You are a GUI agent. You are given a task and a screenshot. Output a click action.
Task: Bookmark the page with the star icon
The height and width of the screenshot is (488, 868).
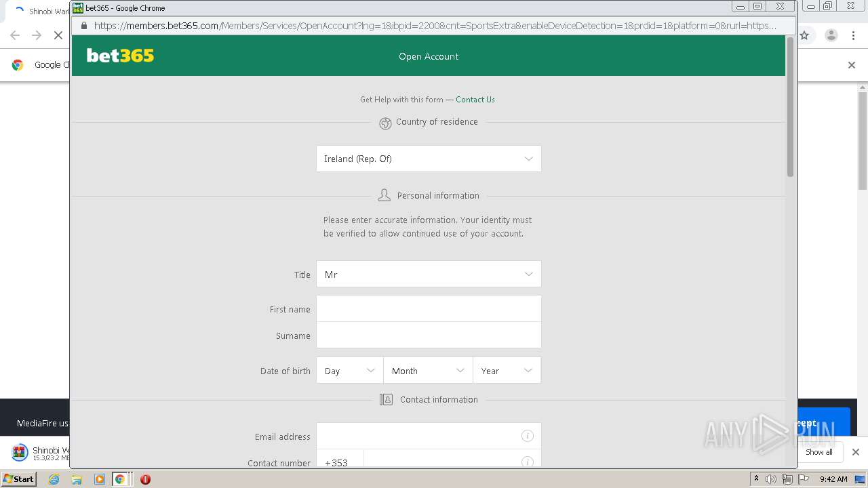point(804,35)
